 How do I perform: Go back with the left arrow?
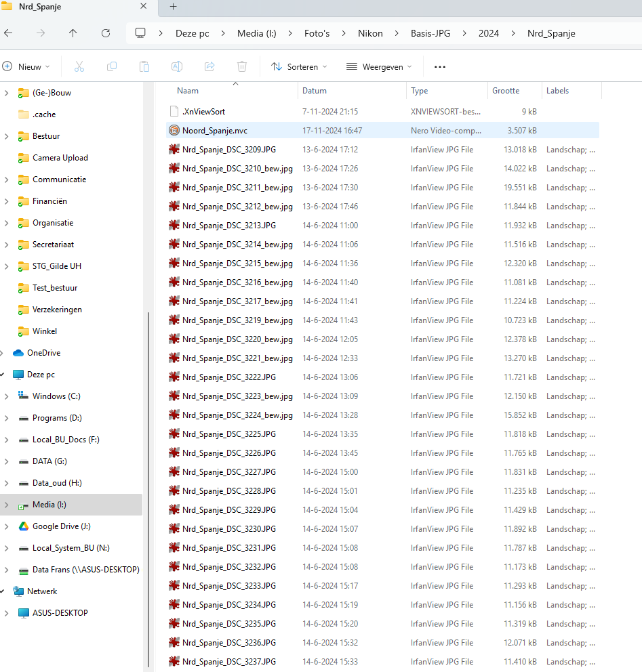point(8,33)
